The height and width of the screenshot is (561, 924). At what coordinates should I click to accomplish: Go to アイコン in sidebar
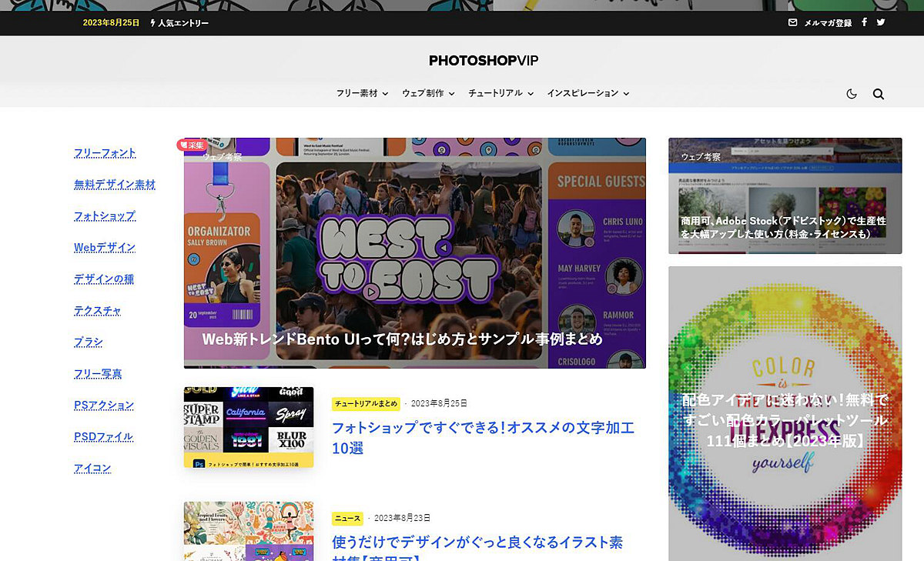coord(92,469)
